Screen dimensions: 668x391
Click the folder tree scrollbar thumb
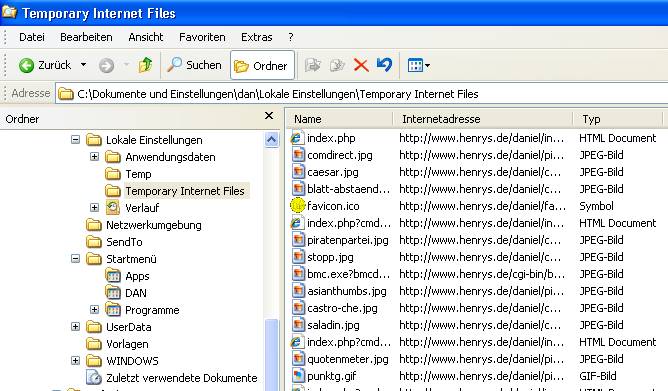pos(271,354)
